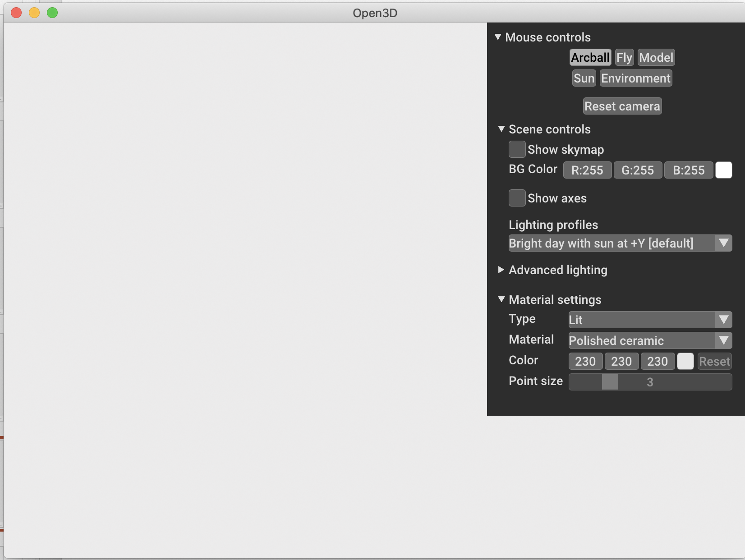This screenshot has height=560, width=745.
Task: Collapse the Material settings section
Action: coord(501,299)
